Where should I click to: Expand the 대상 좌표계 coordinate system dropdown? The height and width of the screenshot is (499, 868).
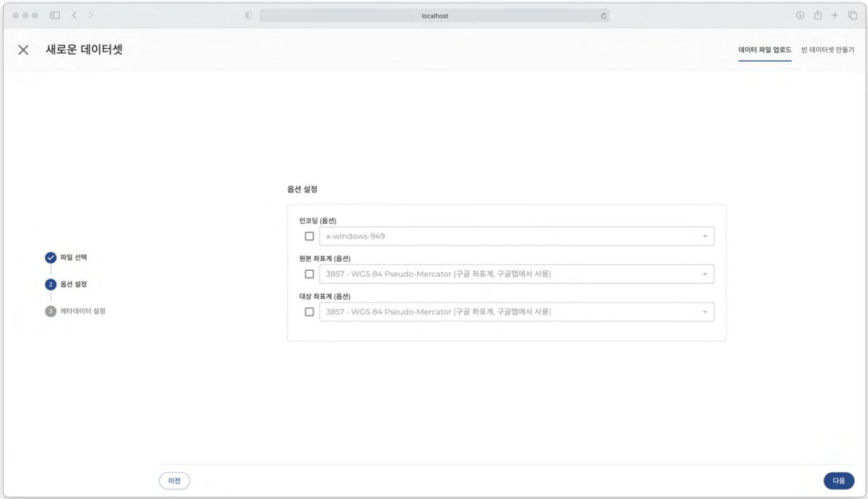click(516, 312)
